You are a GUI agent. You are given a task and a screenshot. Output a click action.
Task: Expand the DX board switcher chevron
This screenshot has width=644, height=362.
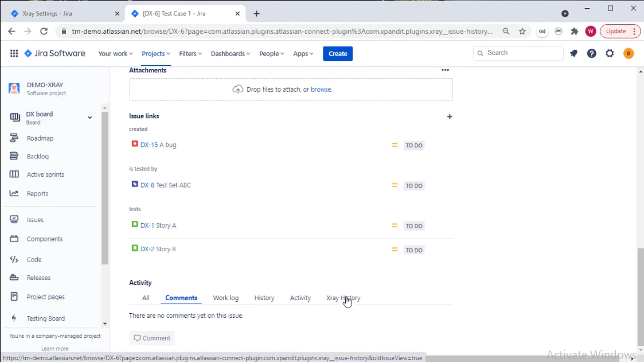[x=89, y=118]
